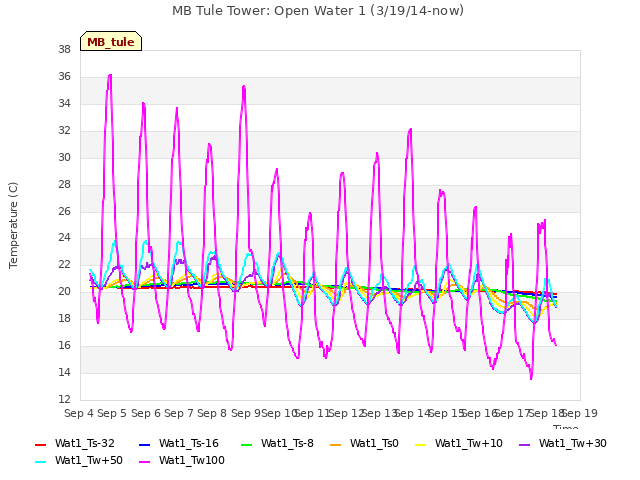Click the Sep 5 x-axis label
The image size is (640, 480).
click(x=112, y=413)
